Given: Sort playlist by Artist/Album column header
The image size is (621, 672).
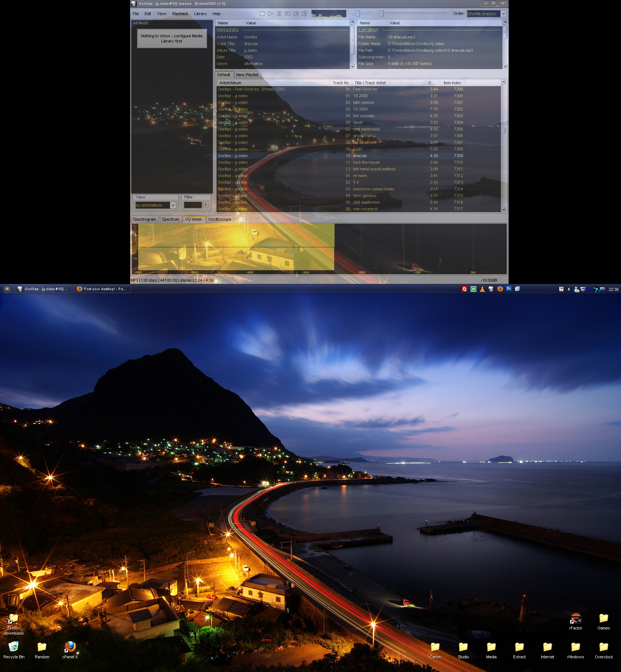Looking at the screenshot, I should coord(273,83).
